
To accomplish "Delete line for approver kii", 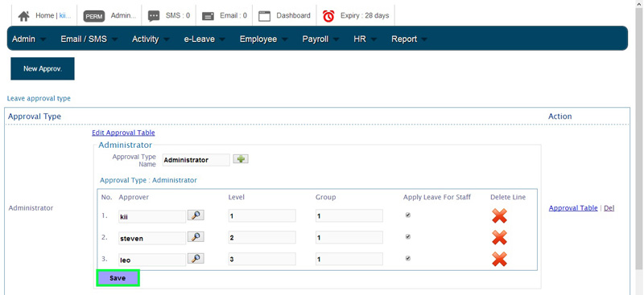I will click(x=499, y=215).
